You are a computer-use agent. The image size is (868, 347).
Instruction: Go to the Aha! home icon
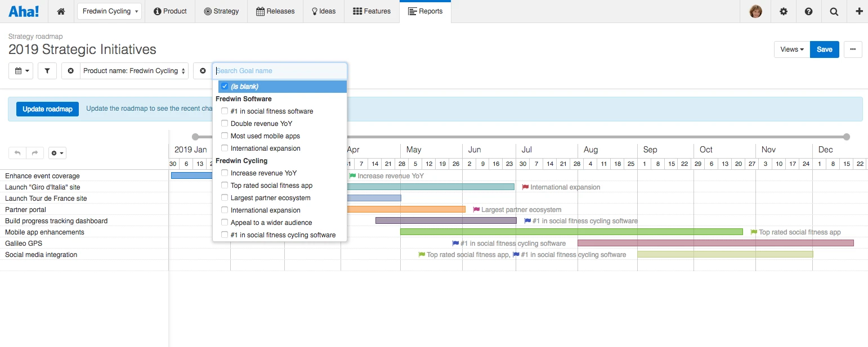pos(61,11)
